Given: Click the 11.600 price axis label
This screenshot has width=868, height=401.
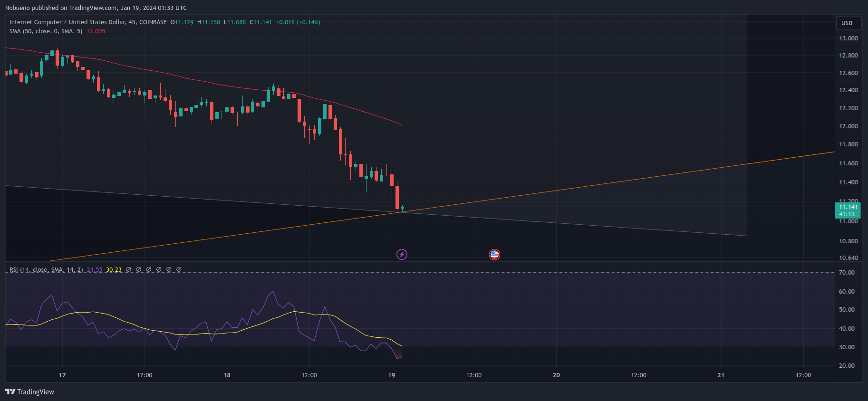Looking at the screenshot, I should 849,163.
